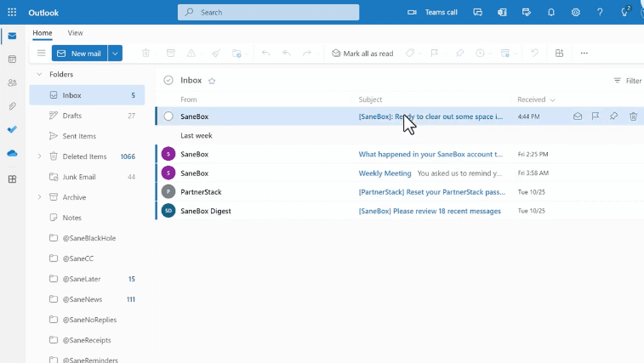Toggle the navigation pane hamburger icon

41,53
